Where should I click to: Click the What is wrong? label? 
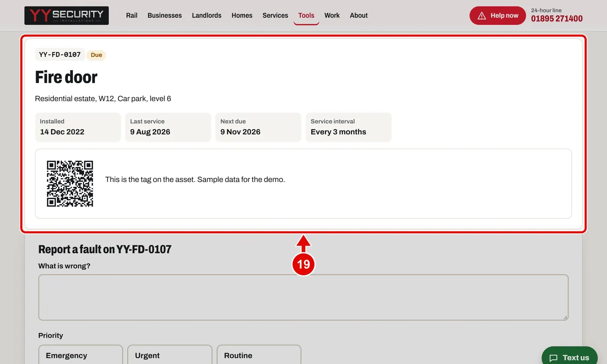coord(65,266)
